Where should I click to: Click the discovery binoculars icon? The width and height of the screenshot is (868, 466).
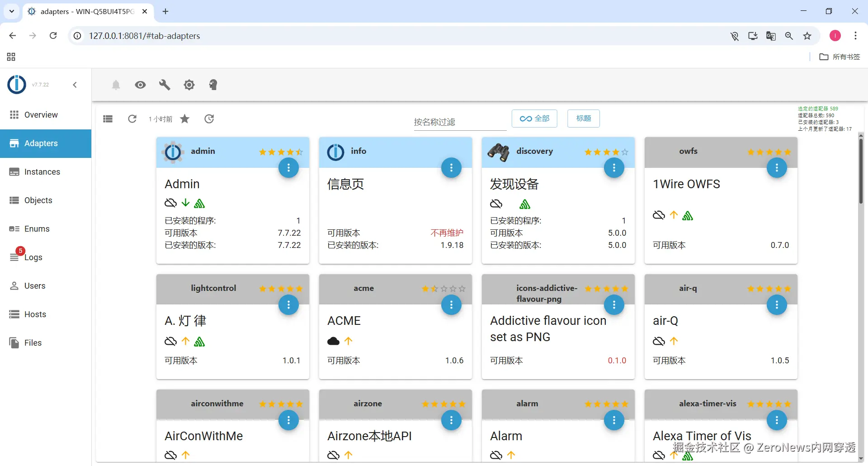(498, 152)
